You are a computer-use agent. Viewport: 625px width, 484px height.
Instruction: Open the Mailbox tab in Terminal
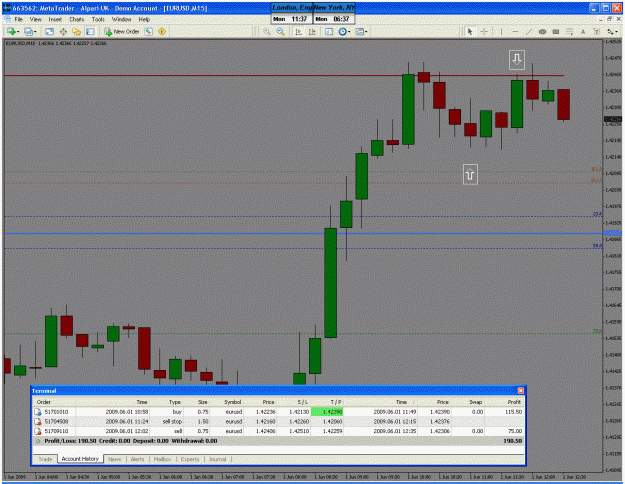point(162,459)
